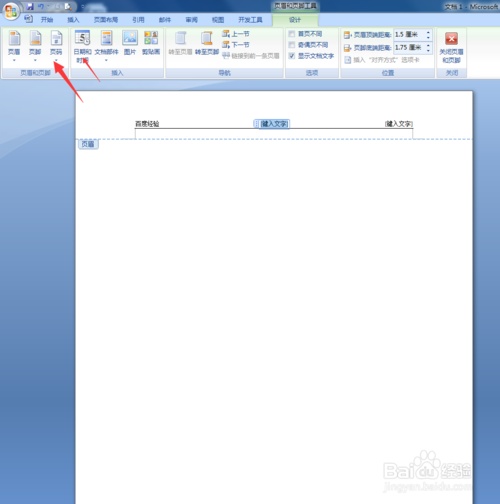Expand the Footer (页脚) dropdown
Viewport: 500px width, 504px height.
coord(35,46)
